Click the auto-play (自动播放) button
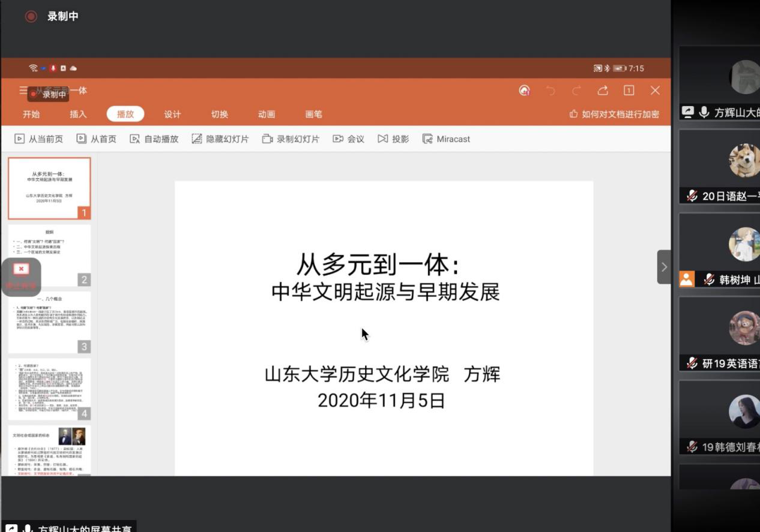This screenshot has width=760, height=532. pyautogui.click(x=154, y=139)
